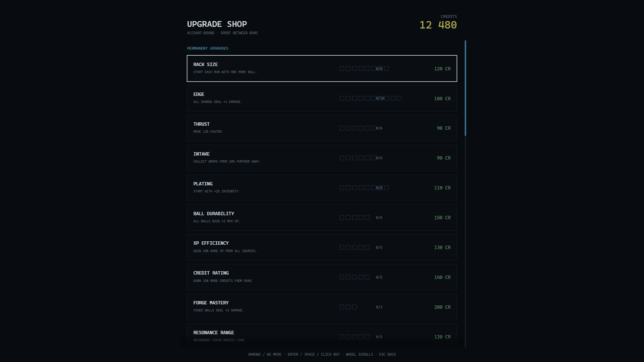The width and height of the screenshot is (644, 362).
Task: Choose the XP Efficiency upgrade
Action: tap(322, 247)
